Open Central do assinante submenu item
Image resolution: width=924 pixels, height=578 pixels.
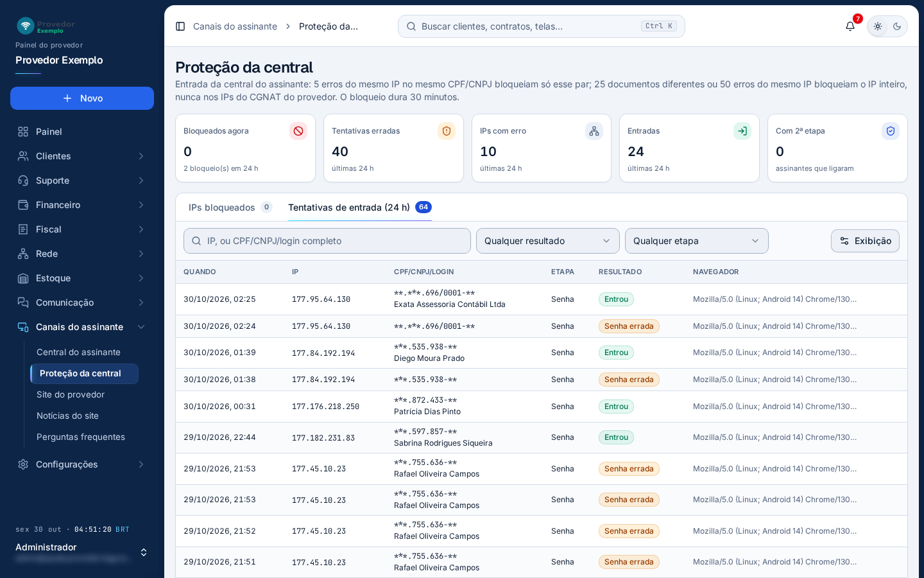[x=84, y=352]
